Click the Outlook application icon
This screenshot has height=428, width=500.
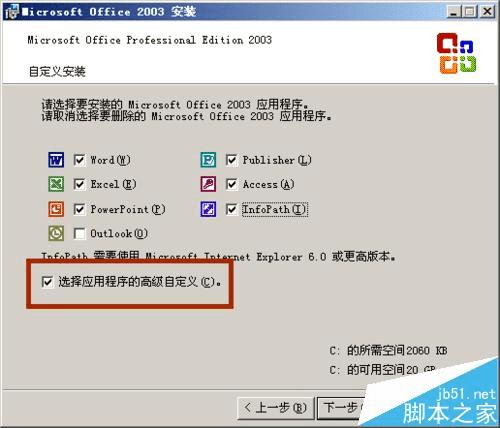coord(56,233)
